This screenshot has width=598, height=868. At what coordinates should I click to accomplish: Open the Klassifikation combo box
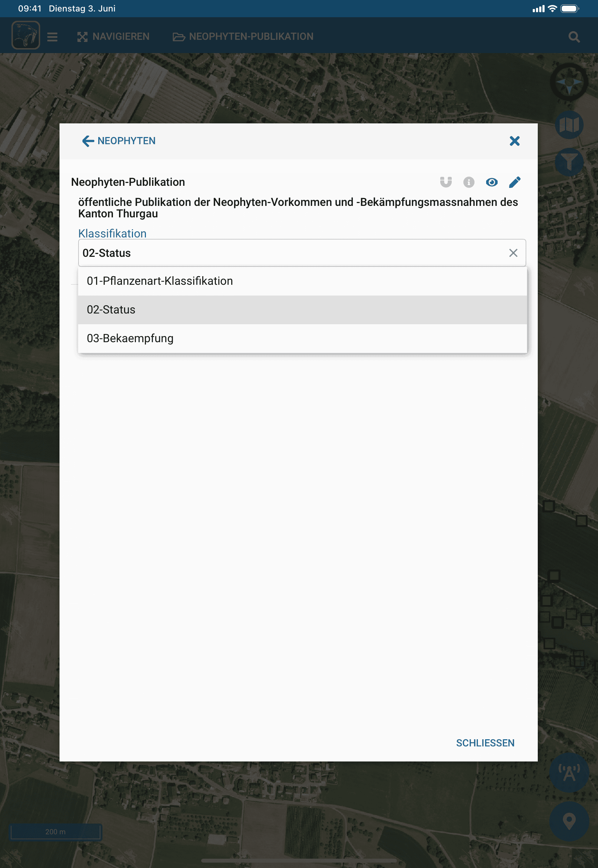pos(302,253)
